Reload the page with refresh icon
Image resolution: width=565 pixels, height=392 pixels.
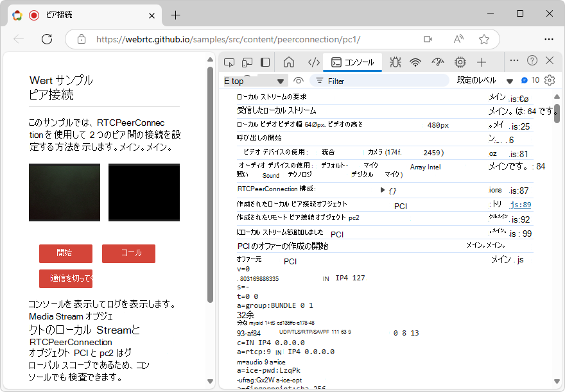(47, 39)
